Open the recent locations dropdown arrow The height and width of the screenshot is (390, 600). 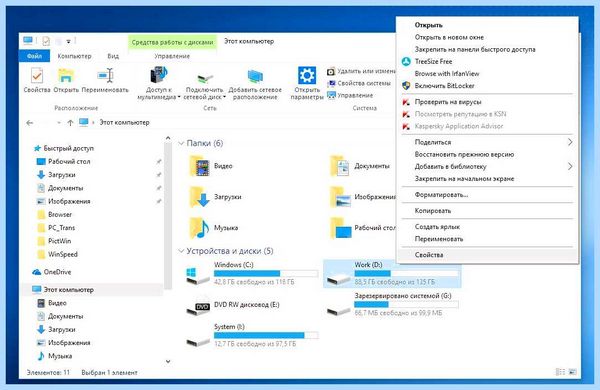point(59,123)
